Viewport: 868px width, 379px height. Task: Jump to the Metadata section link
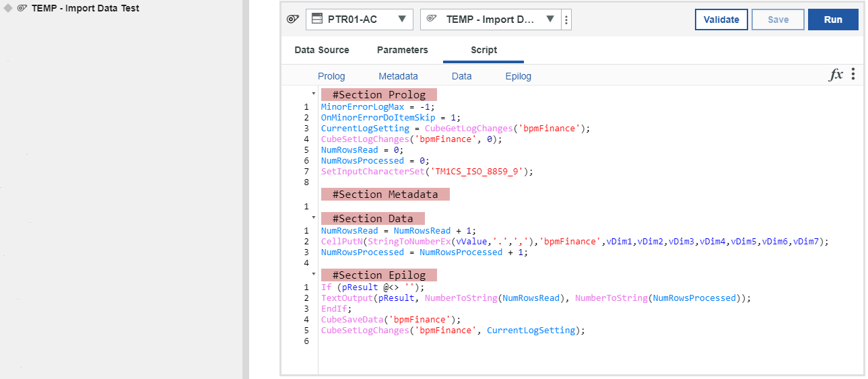pos(398,76)
